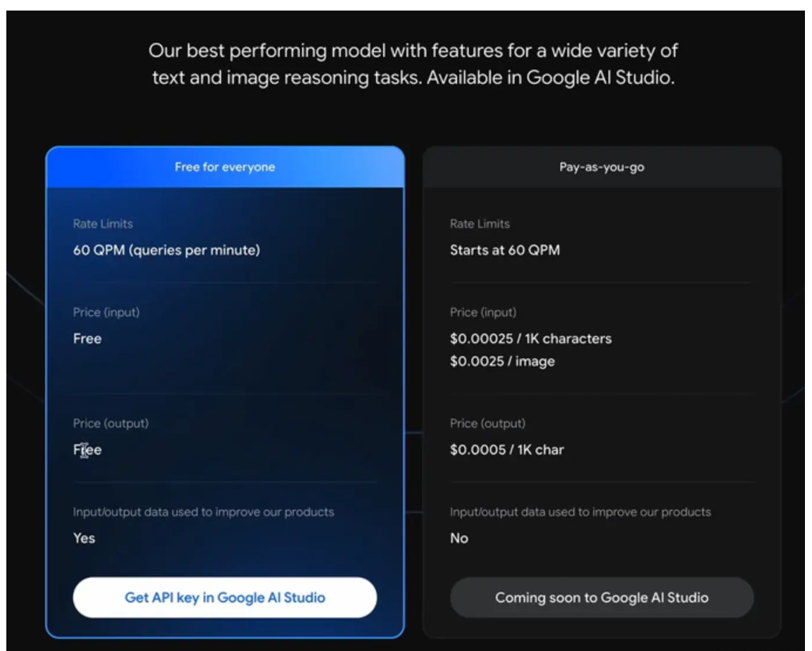This screenshot has width=812, height=651.
Task: Click the Starts at 60 QPM text
Action: tap(505, 250)
